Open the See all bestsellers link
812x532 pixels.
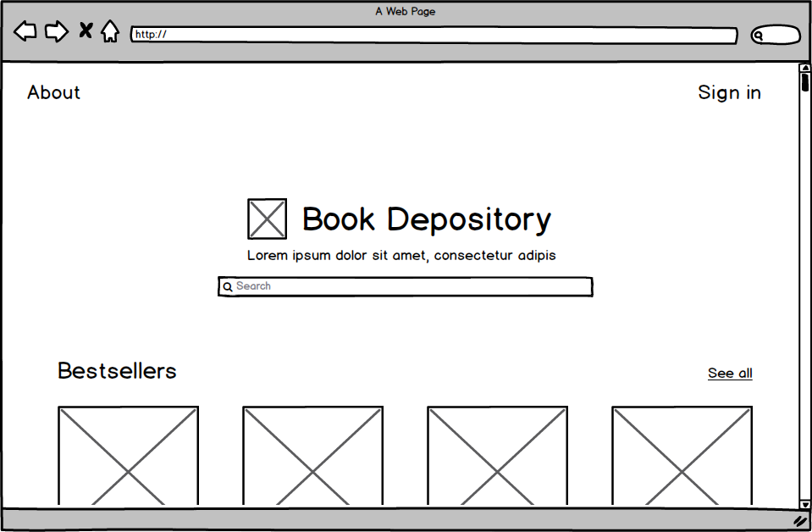pos(730,373)
